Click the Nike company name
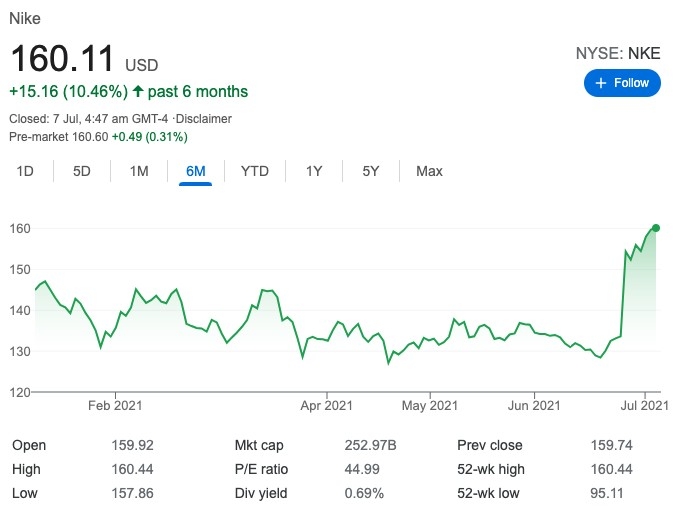684x519 pixels. (x=25, y=18)
